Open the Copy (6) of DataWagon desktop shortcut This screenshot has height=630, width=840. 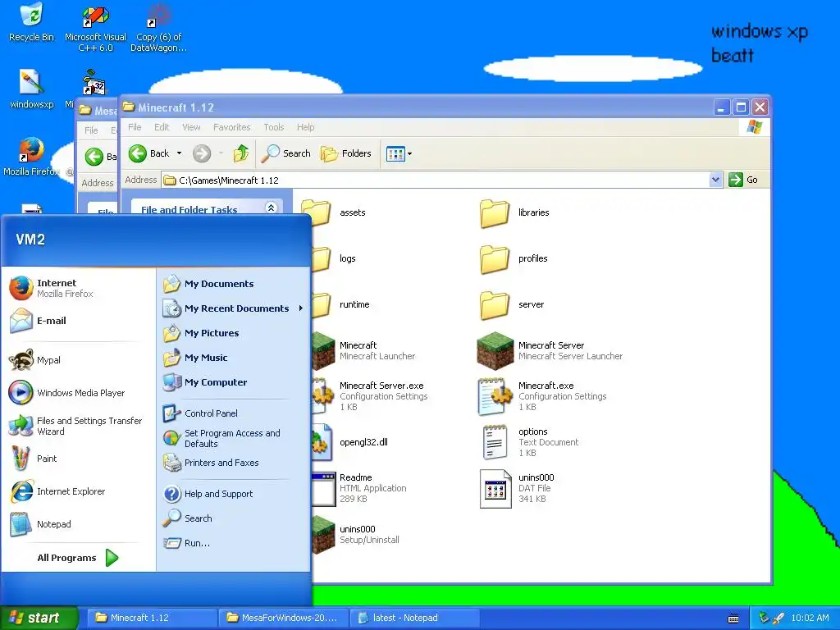click(158, 28)
